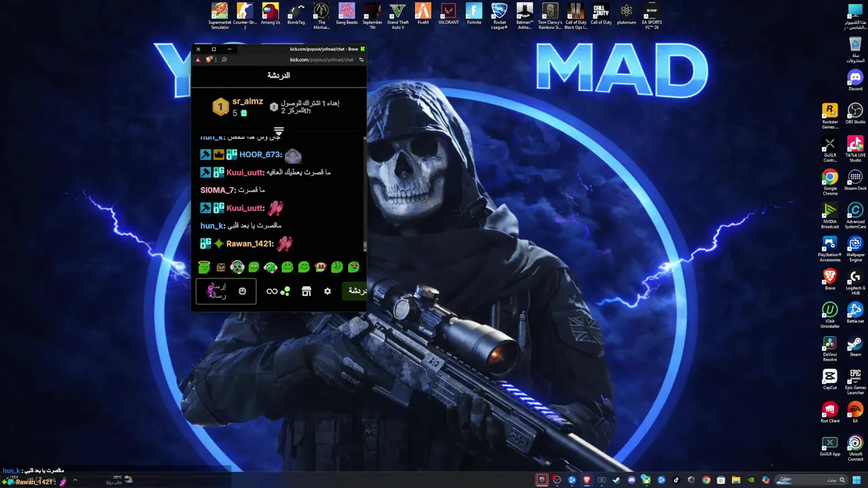Open NVIDIA Broadcast desktop shortcut

(x=830, y=216)
